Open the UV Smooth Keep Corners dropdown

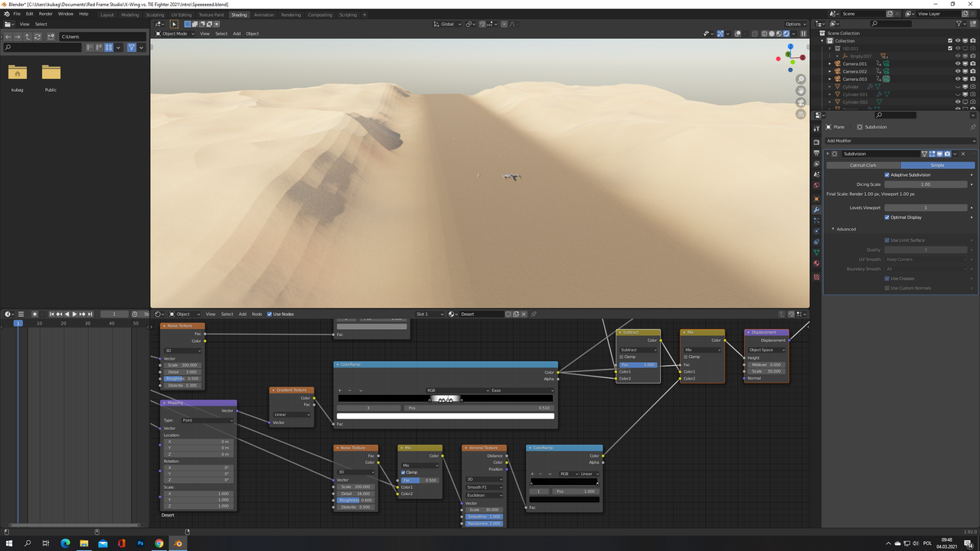click(x=926, y=259)
